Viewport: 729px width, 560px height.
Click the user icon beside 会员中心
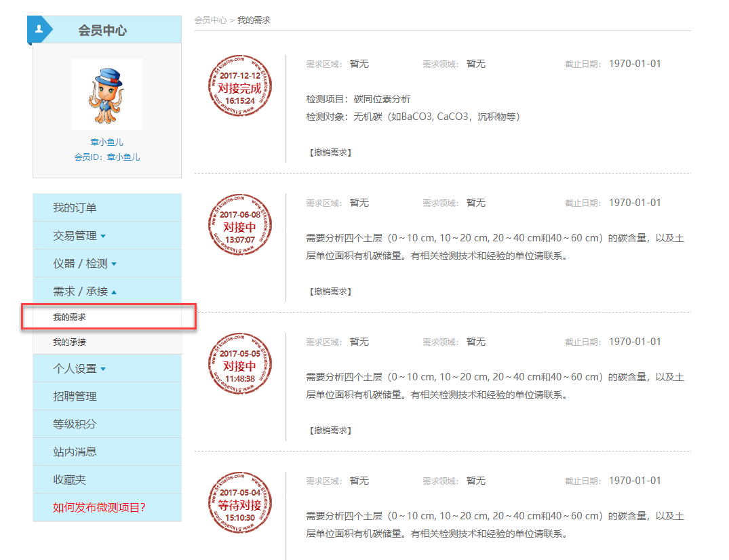coord(39,29)
